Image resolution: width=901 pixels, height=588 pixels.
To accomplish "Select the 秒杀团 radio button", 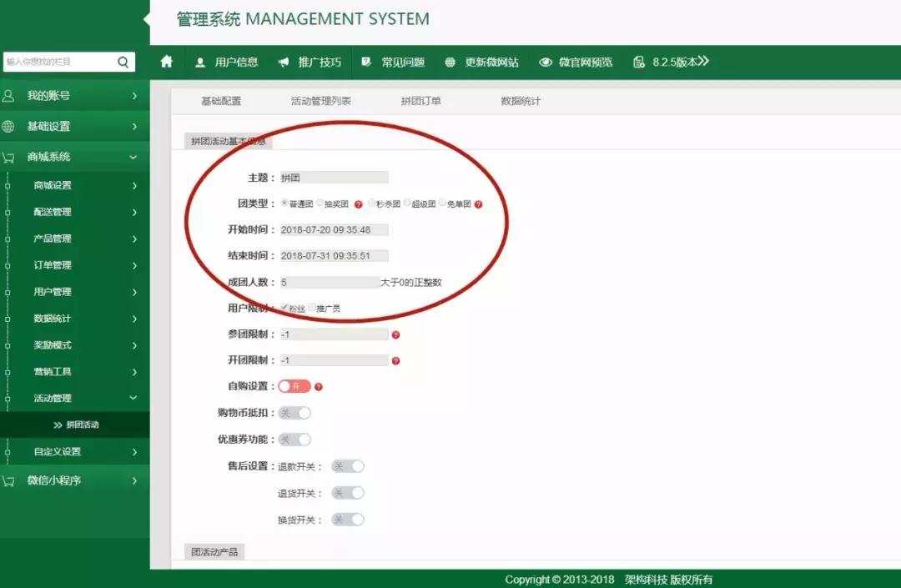I will coord(372,203).
